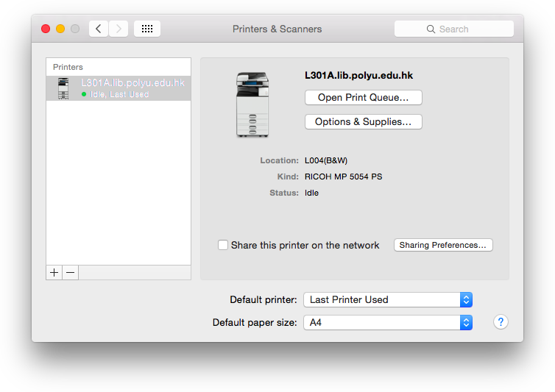Image resolution: width=555 pixels, height=392 pixels.
Task: Remove selected printer with minus button
Action: 71,272
